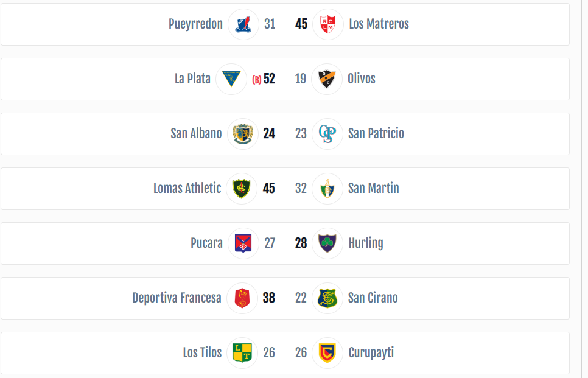This screenshot has height=378, width=588.
Task: Click the San Albano crest
Action: click(243, 134)
